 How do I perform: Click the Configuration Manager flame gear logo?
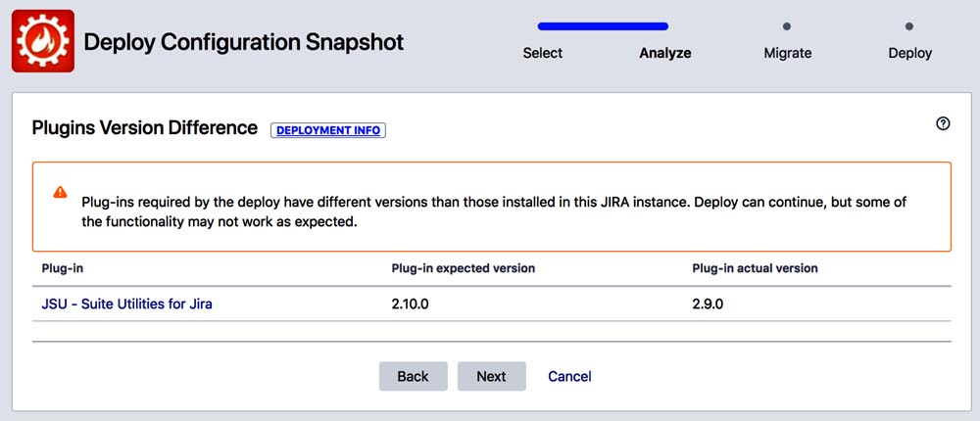pyautogui.click(x=43, y=42)
